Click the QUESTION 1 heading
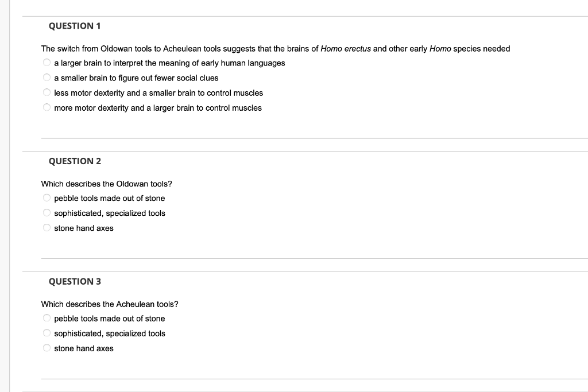Screen dimensions: 588x392 point(75,26)
